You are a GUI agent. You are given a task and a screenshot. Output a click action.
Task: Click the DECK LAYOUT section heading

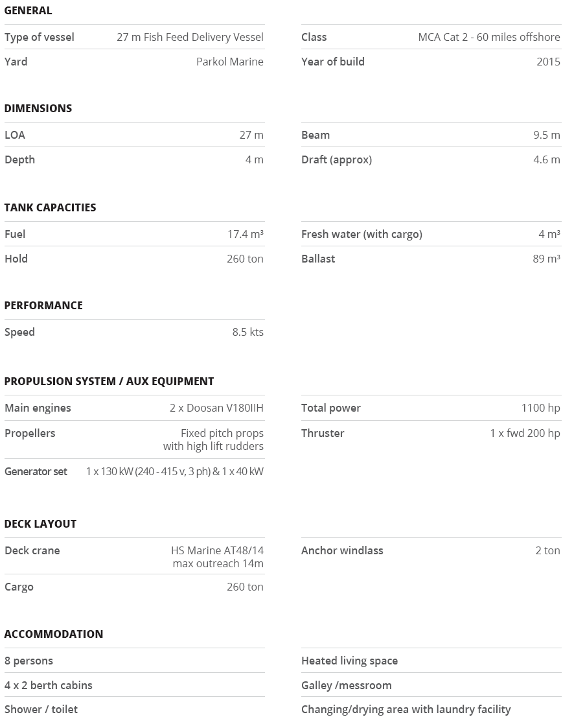[40, 524]
